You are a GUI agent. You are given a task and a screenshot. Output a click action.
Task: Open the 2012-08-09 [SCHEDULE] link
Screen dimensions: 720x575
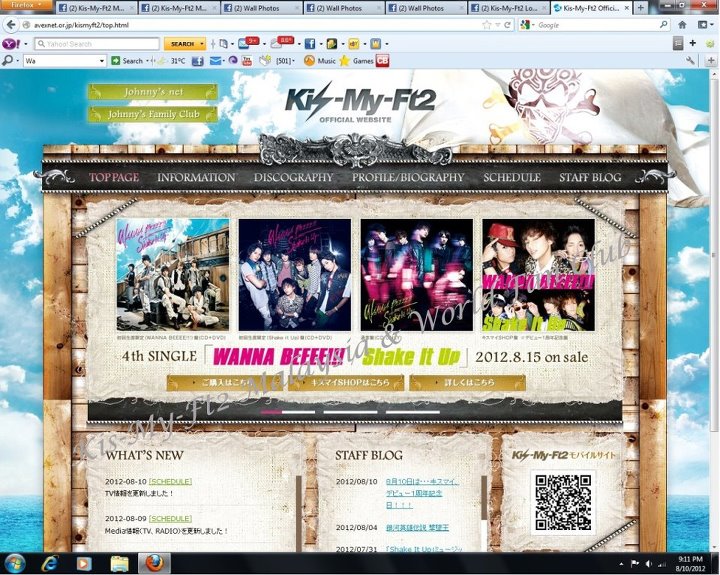click(170, 519)
